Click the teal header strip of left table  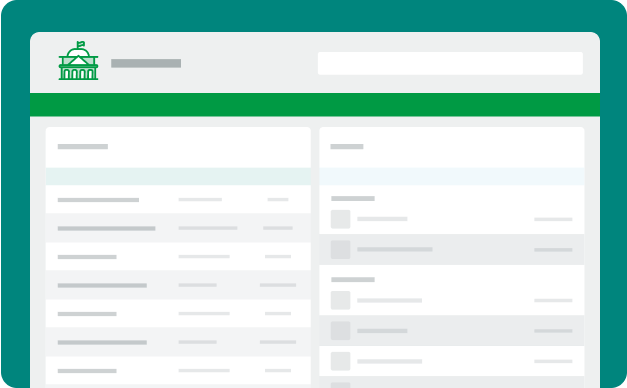(x=178, y=176)
